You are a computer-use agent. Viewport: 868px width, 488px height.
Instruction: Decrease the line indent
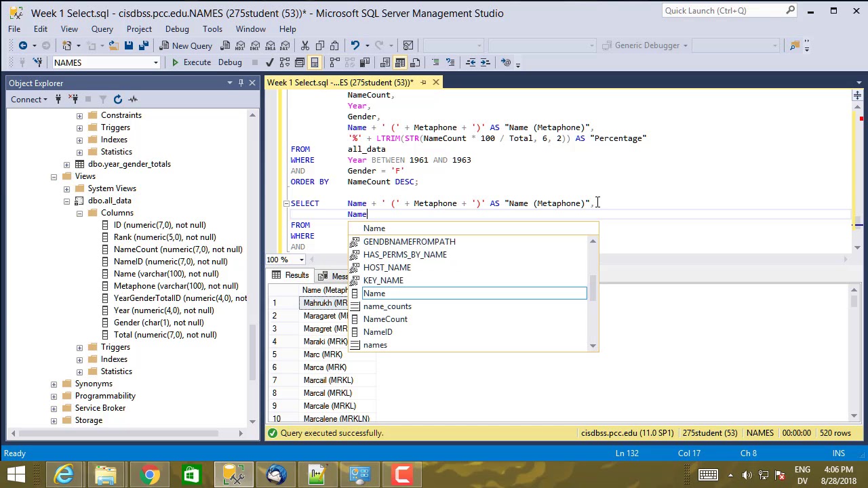tap(470, 62)
